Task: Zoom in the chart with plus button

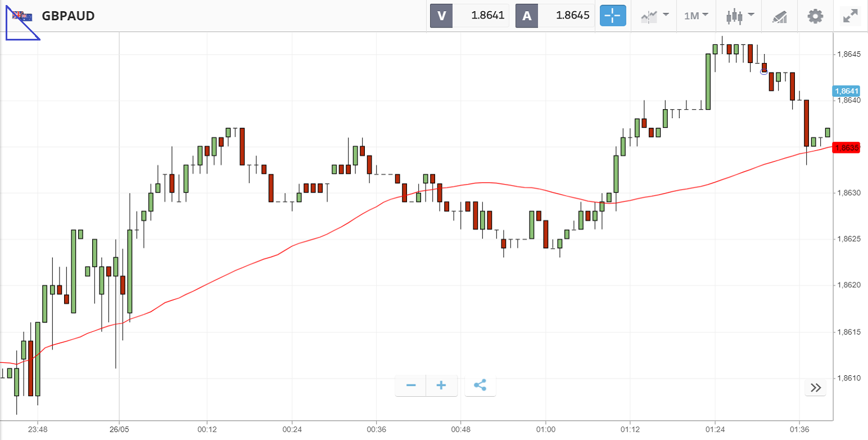Action: 441,385
